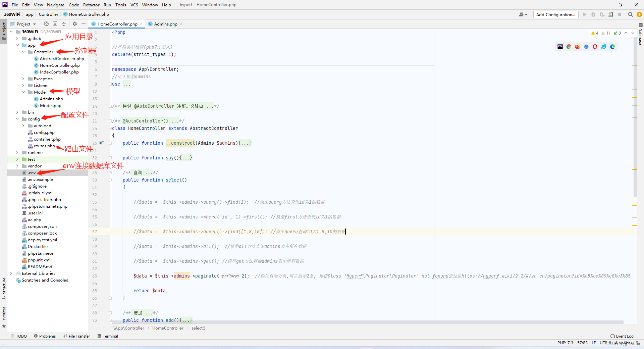Open the file in Microsoft Edge icon
Viewport: 644px width, 349px height.
point(612,47)
